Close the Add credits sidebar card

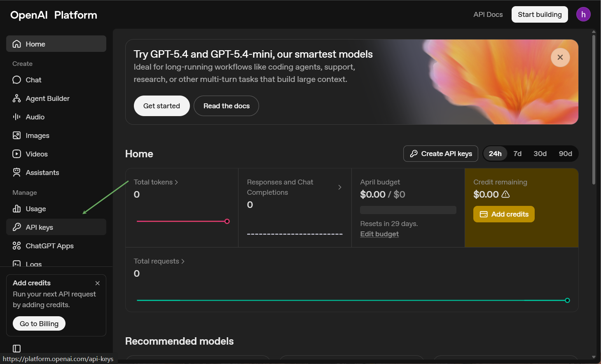coord(98,283)
